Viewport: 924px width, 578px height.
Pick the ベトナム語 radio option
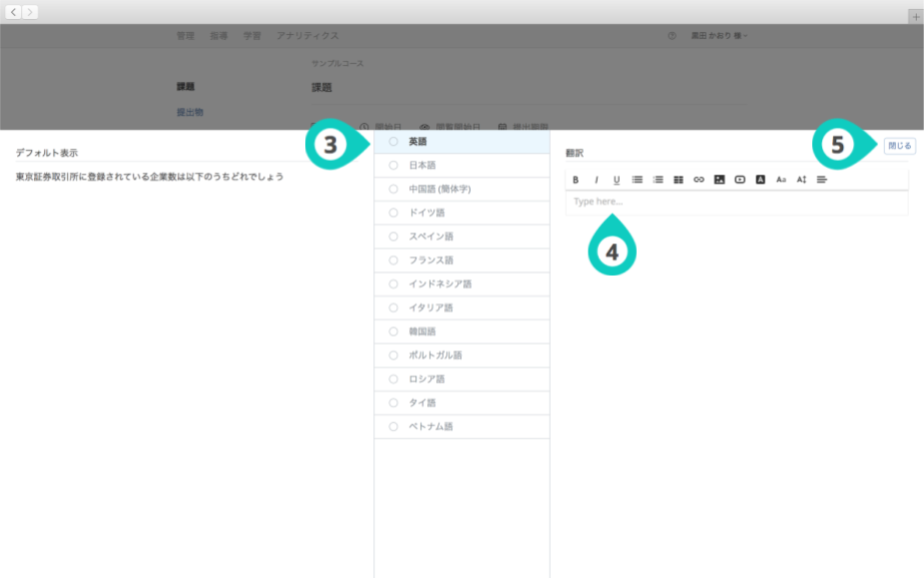point(393,426)
